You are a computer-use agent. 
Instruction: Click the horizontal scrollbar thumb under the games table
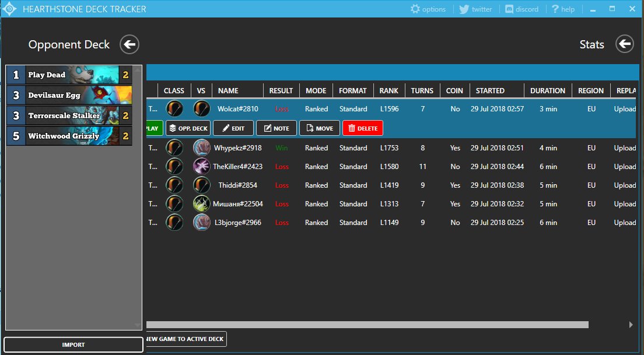[x=367, y=325]
